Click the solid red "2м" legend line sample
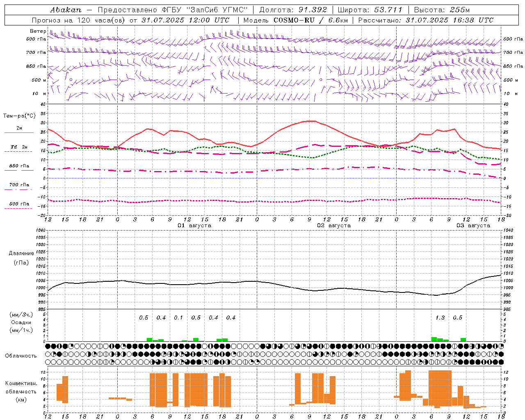525x420 pixels. 19,132
